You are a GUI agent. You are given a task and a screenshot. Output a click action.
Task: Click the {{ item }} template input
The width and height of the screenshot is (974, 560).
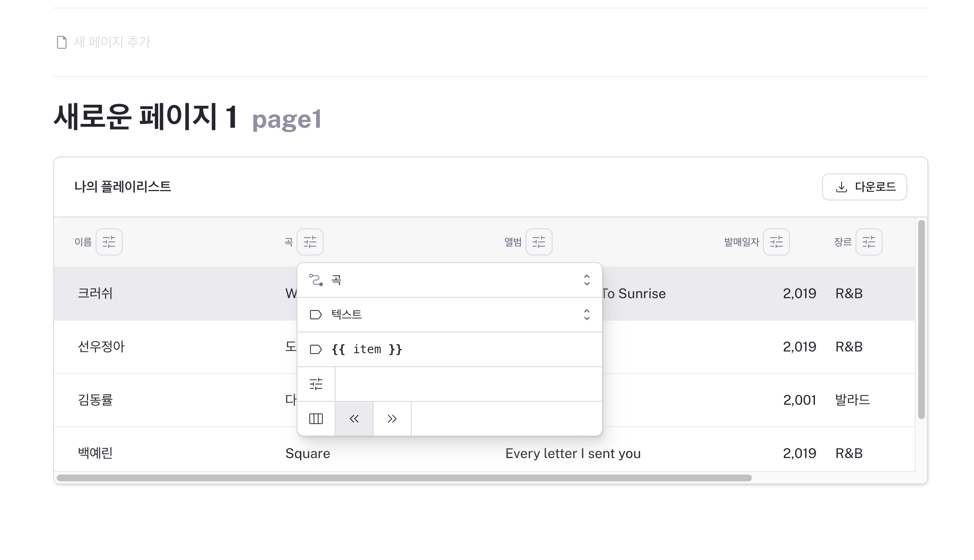[450, 349]
